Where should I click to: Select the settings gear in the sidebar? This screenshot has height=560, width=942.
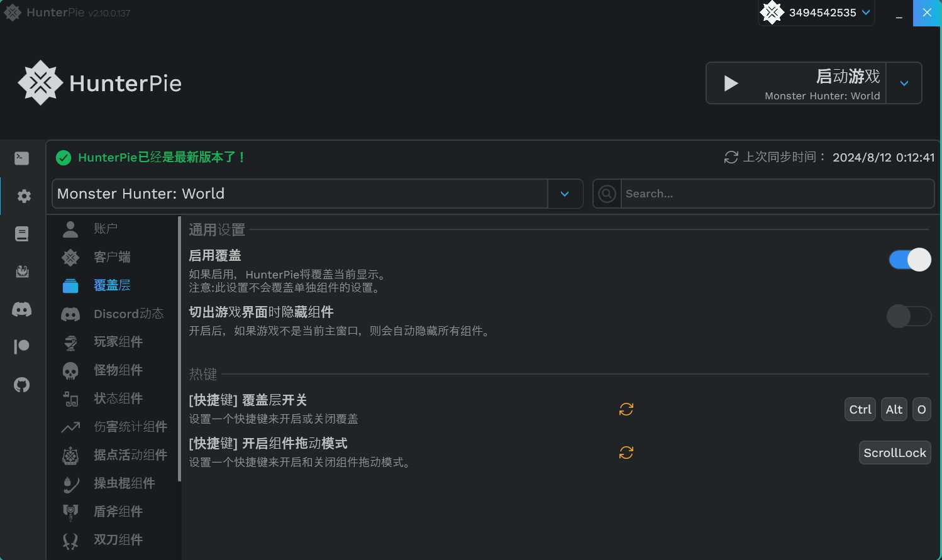click(23, 196)
